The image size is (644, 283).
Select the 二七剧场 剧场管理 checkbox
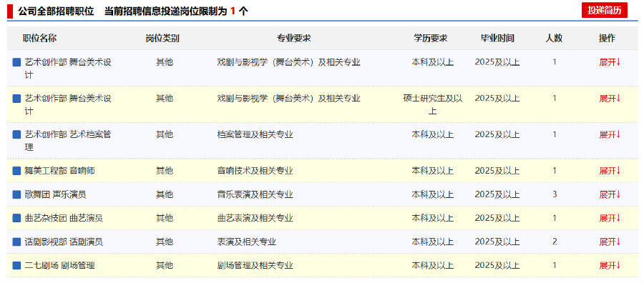coord(16,265)
